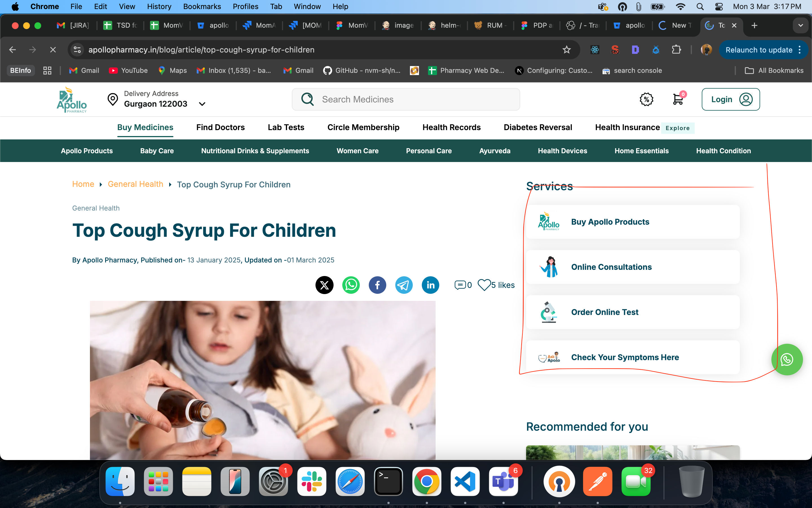This screenshot has width=812, height=508.
Task: Open Chrome extensions puzzle icon
Action: click(676, 50)
